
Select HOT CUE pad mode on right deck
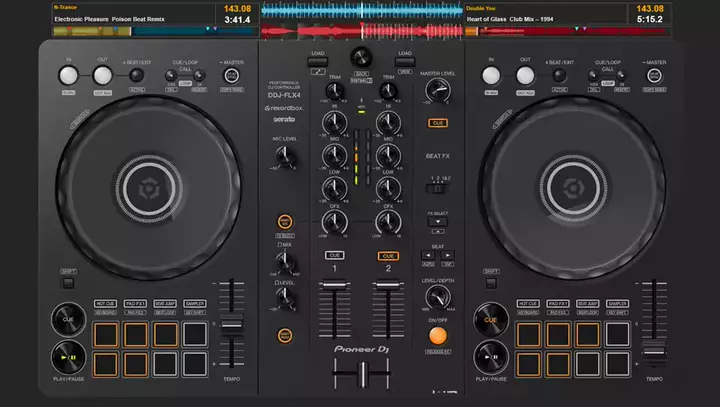point(528,304)
